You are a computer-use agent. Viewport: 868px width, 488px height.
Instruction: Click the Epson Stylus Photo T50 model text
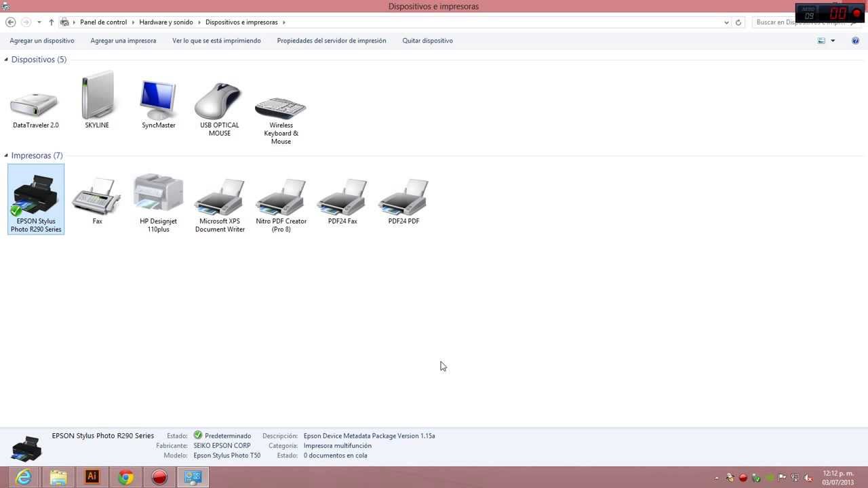point(226,455)
